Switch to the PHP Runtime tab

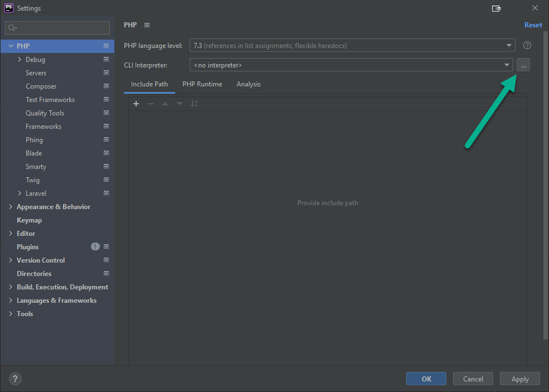point(202,84)
